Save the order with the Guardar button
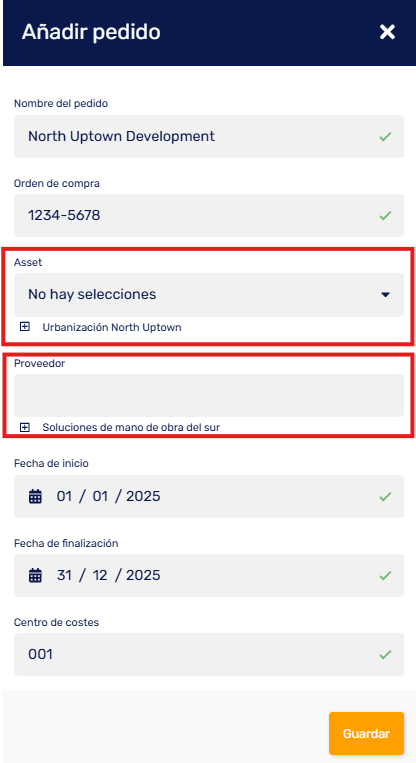This screenshot has width=416, height=763. (366, 733)
